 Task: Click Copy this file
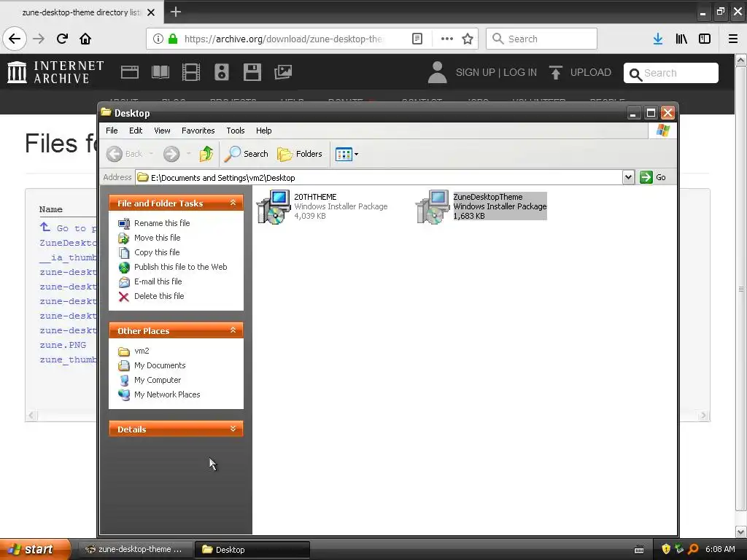pos(157,252)
